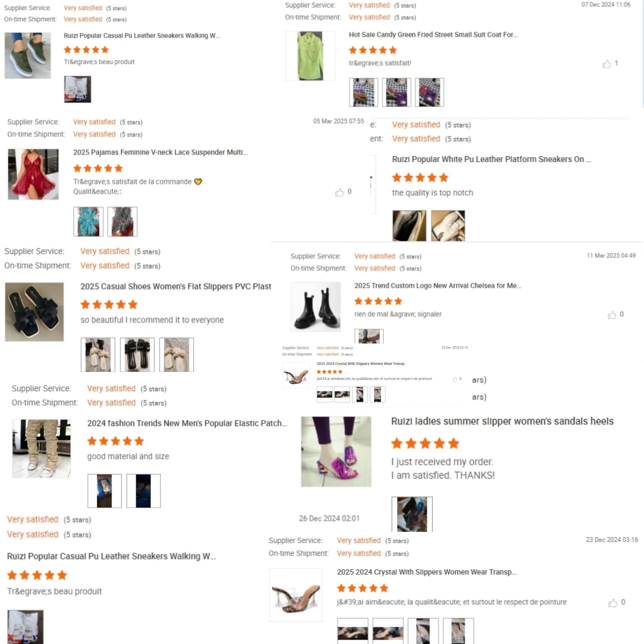Click thumbs-up on red pajamas review
The image size is (644, 644).
coord(339,192)
